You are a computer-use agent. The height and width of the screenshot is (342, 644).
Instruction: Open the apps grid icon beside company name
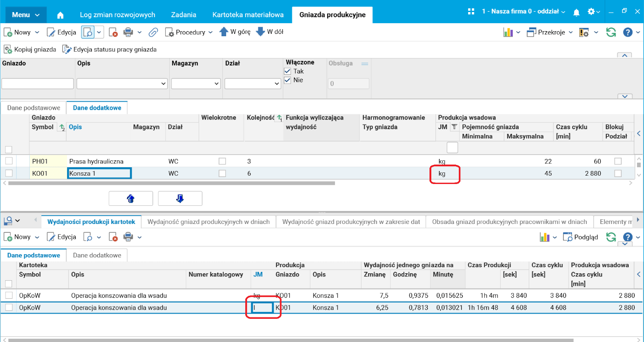click(471, 12)
